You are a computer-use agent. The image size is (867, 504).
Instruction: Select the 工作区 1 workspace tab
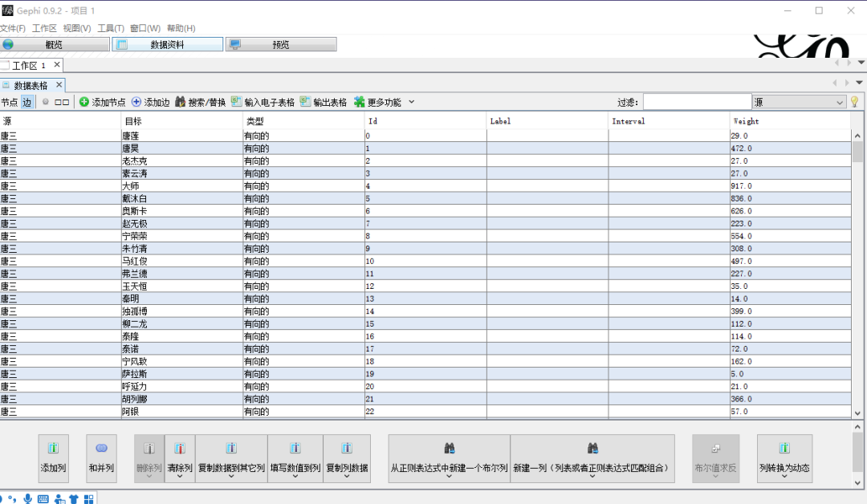(29, 65)
